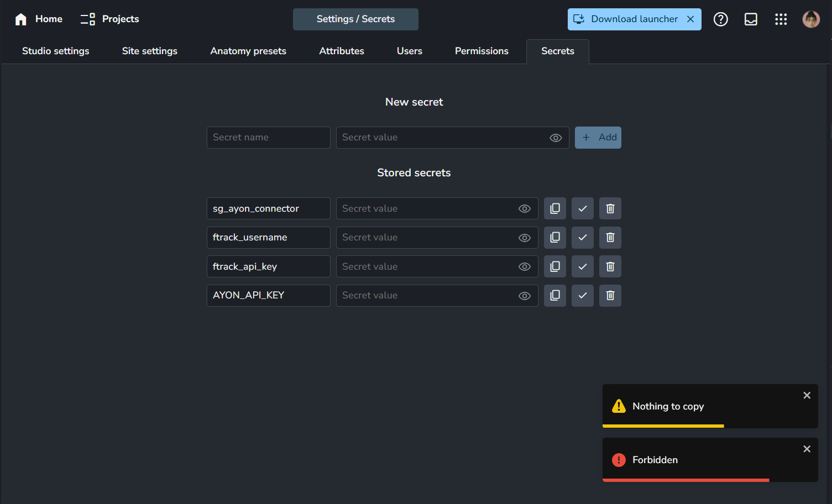
Task: Show the new secret value with eye icon
Action: click(x=556, y=138)
